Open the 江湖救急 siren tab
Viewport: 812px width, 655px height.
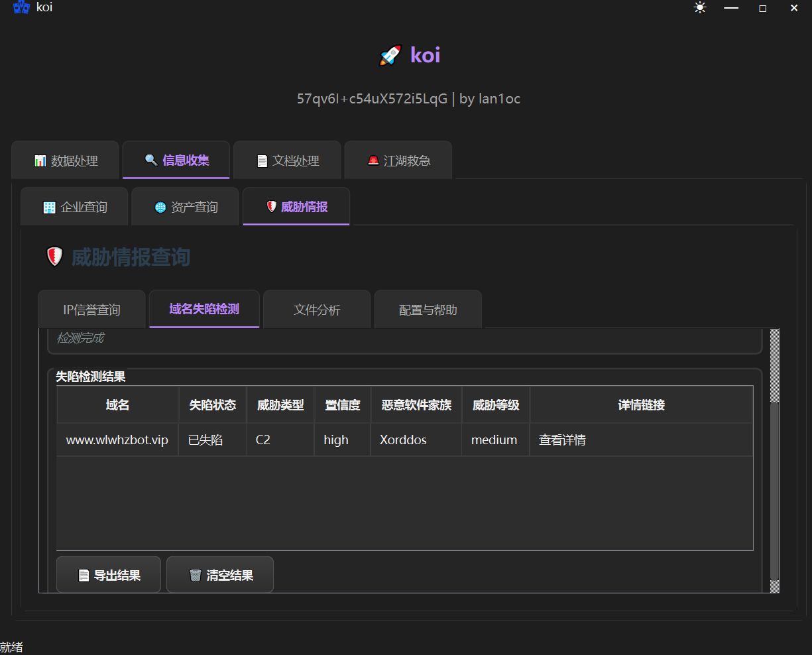[x=398, y=160]
